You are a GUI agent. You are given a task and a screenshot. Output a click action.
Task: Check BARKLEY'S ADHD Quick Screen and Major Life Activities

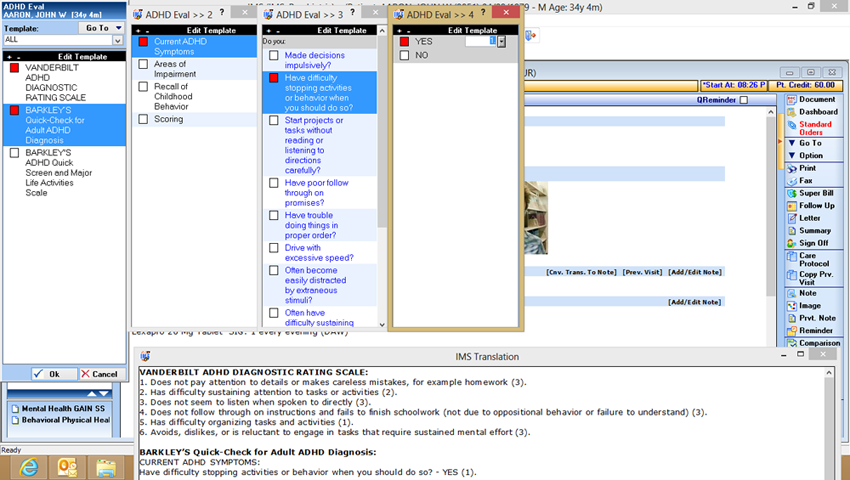click(15, 153)
